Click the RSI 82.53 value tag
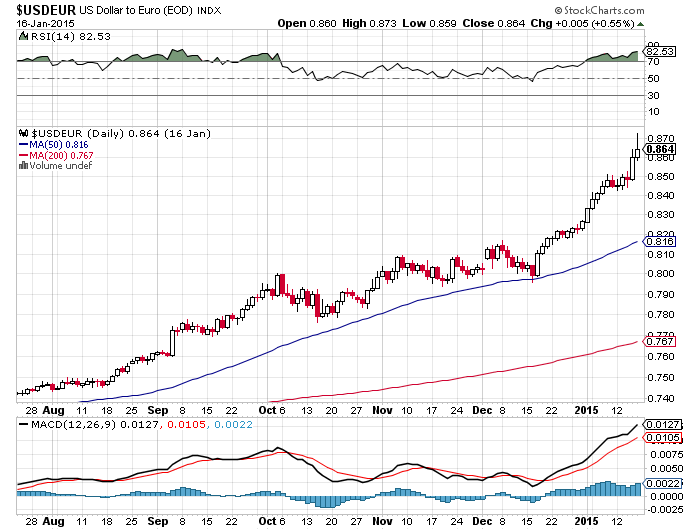 tap(660, 52)
